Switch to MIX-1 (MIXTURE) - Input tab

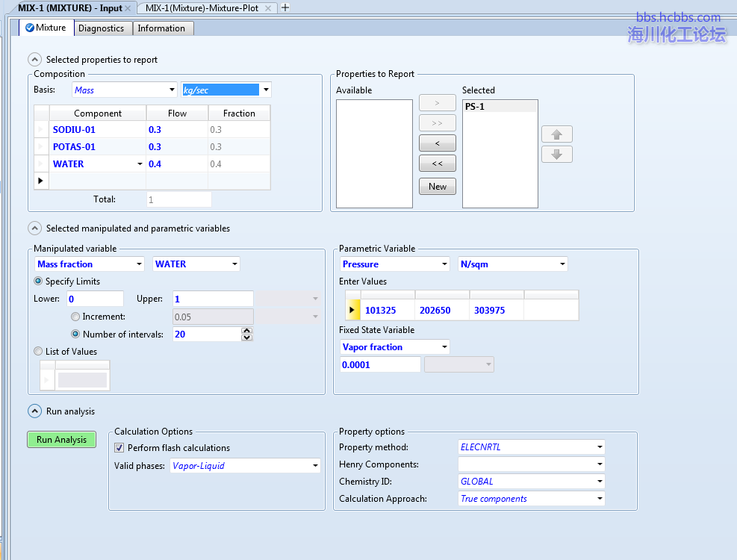click(70, 8)
